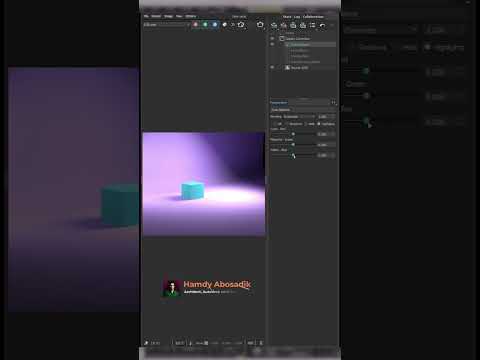
Task: Select the last radio option in properties
Action: pos(319,124)
